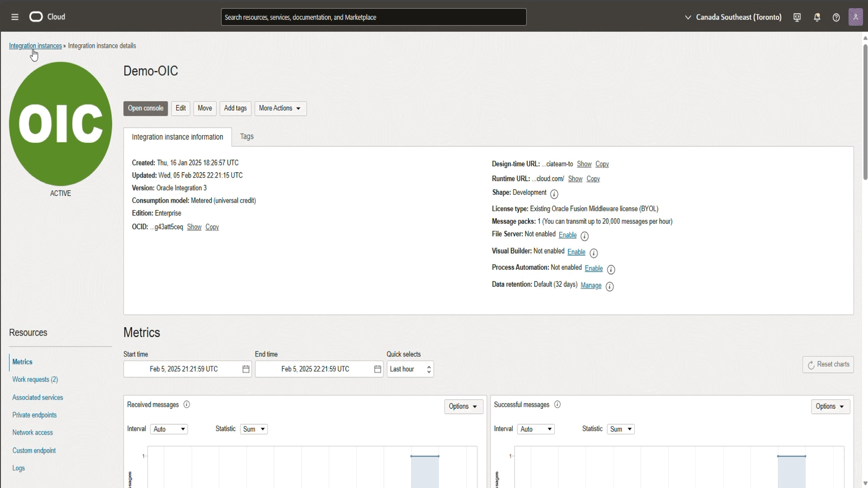Image resolution: width=868 pixels, height=488 pixels.
Task: Open the Start time calendar picker
Action: tap(246, 369)
